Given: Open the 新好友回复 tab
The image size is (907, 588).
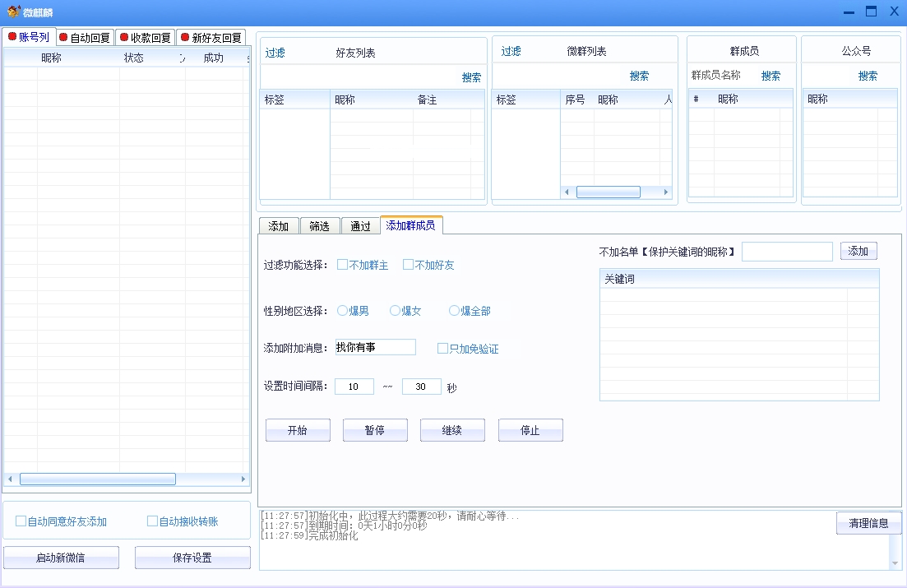Looking at the screenshot, I should 211,38.
